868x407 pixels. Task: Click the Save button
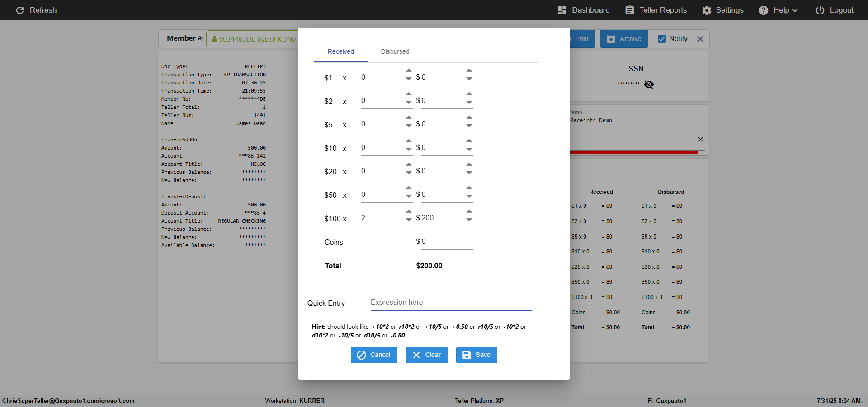click(x=476, y=355)
